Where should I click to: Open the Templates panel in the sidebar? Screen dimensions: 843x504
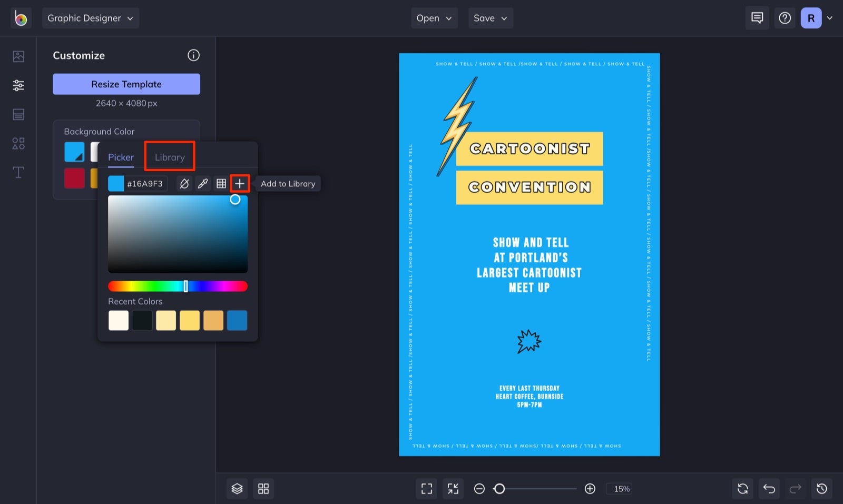pos(18,114)
